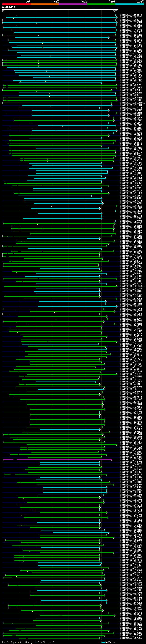
Task: Open hit UniRef100_Q52QY1
Action: coord(131,20)
